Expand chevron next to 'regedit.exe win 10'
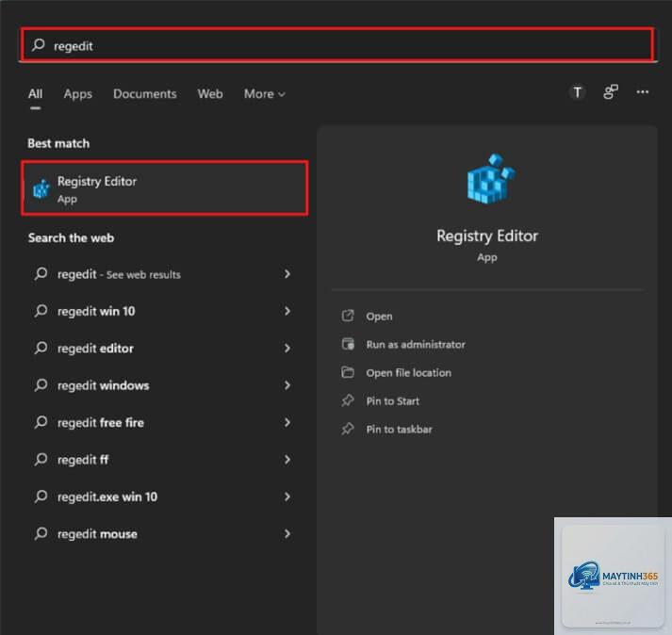The image size is (672, 635). point(287,497)
